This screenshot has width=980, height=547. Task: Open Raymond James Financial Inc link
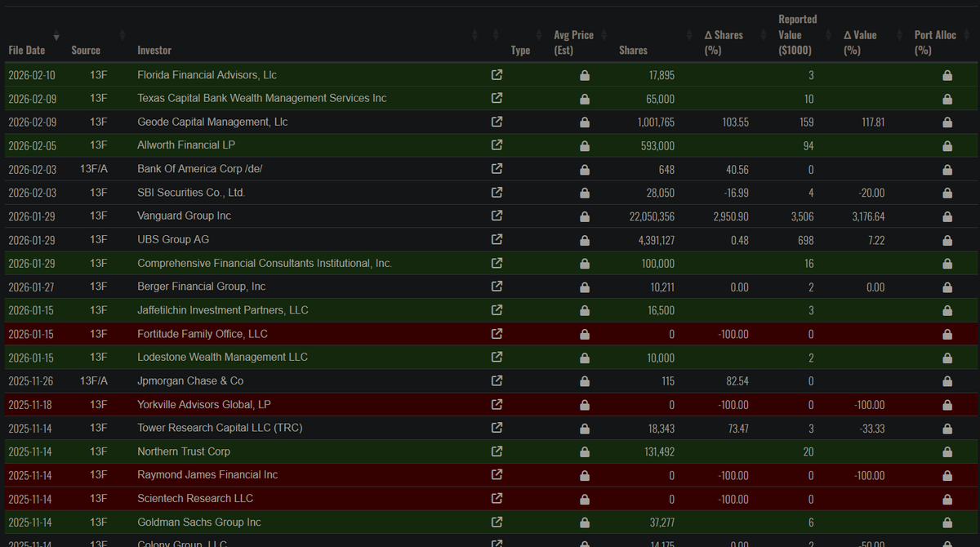207,475
